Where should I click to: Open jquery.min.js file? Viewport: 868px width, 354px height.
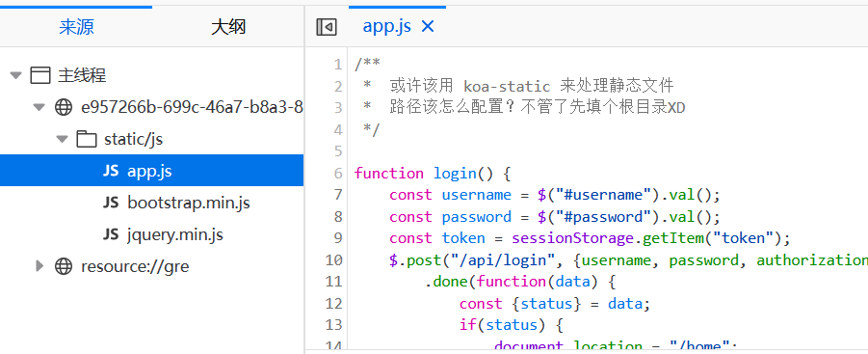click(175, 235)
